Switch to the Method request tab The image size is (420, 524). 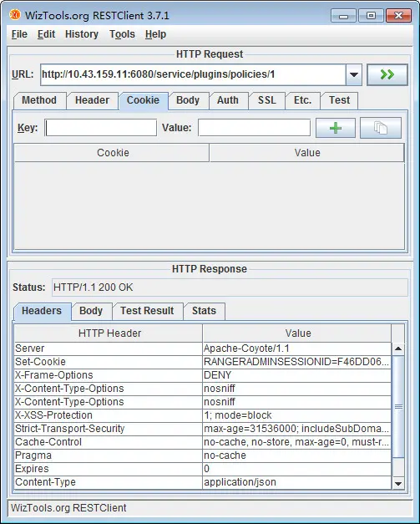click(39, 100)
